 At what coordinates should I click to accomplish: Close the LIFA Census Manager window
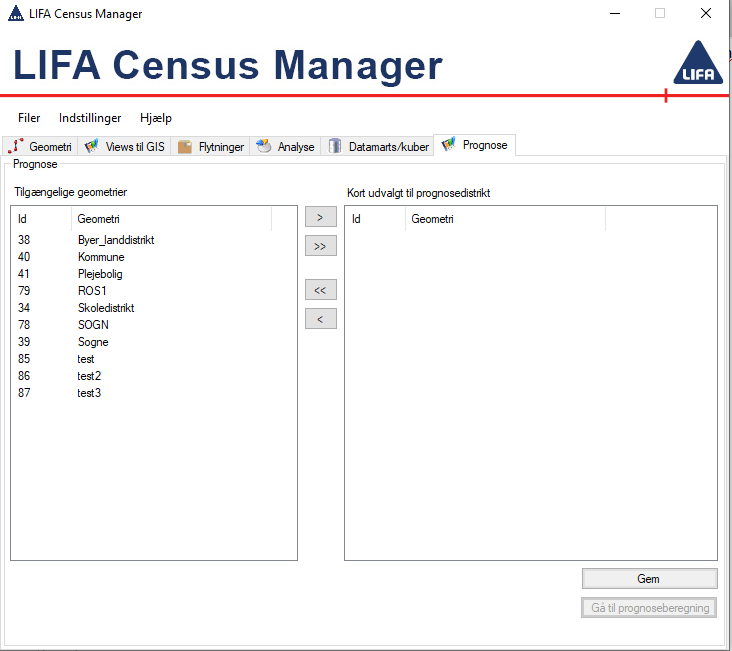pos(706,14)
